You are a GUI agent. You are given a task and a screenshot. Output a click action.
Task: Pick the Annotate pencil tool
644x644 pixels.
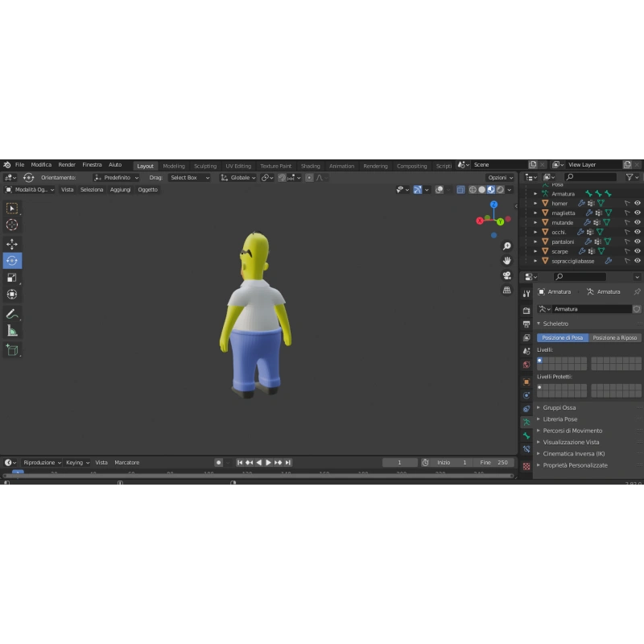(x=12, y=314)
